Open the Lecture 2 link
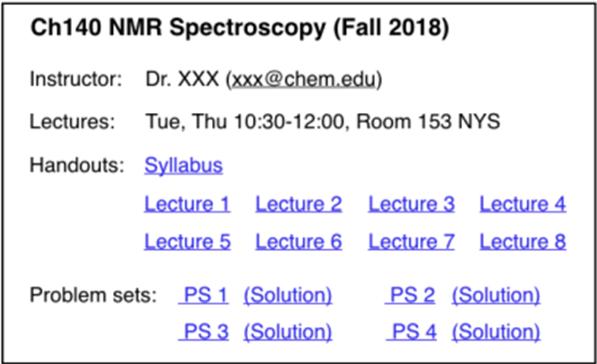The height and width of the screenshot is (364, 597). coord(298,204)
